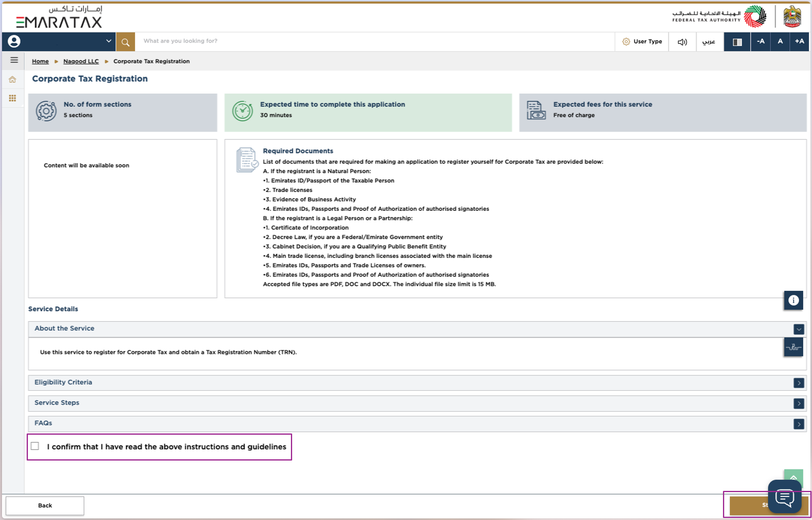Open the Nagood LLC breadcrumb link
This screenshot has width=812, height=520.
point(81,61)
